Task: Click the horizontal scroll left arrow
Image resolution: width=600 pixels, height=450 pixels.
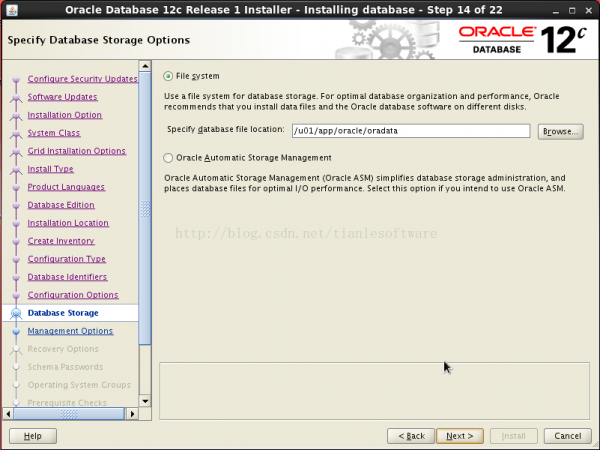Action: (8, 414)
